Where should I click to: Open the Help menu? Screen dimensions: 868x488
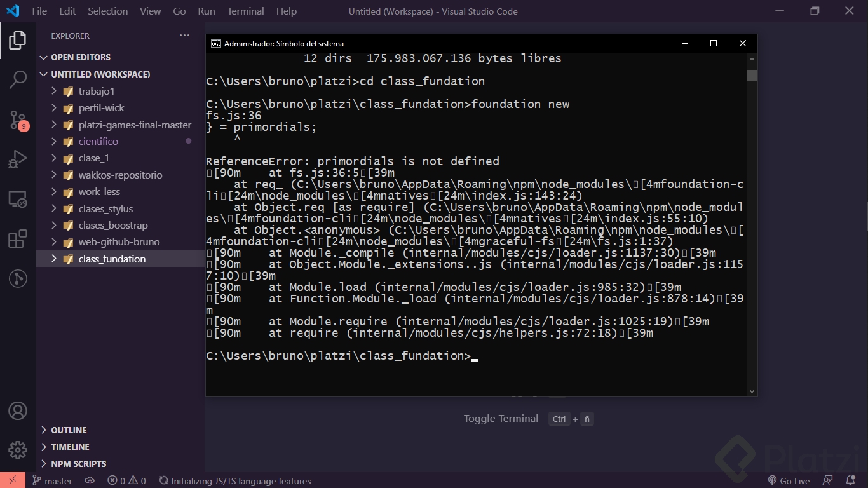(287, 11)
